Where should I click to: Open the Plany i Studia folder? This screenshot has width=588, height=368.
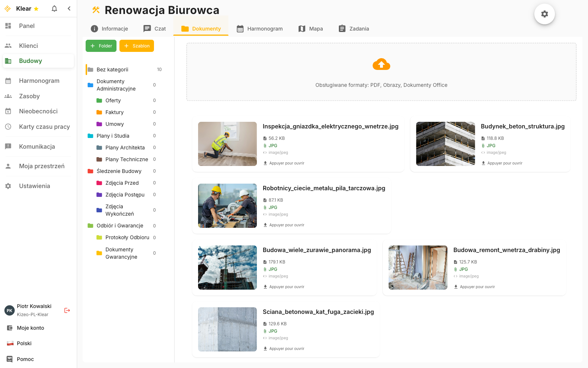(113, 136)
